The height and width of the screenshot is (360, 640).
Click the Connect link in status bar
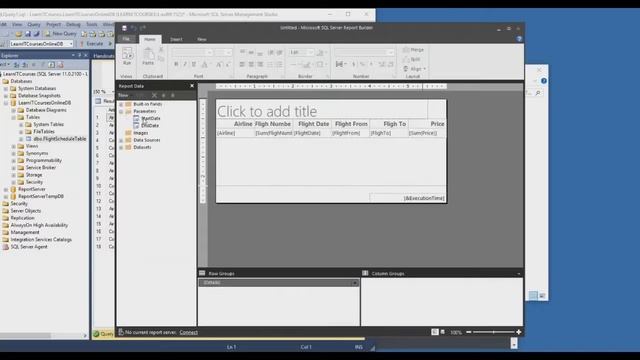pos(189,332)
